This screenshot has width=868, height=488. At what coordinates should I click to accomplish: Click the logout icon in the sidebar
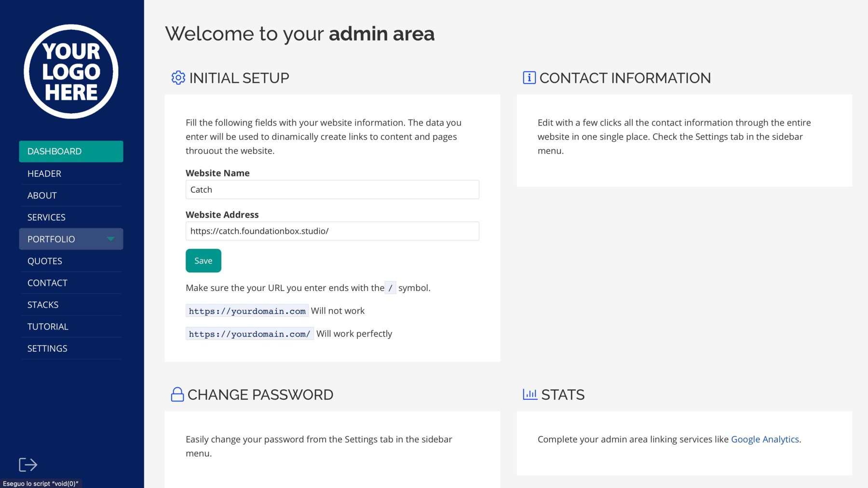pos(28,465)
